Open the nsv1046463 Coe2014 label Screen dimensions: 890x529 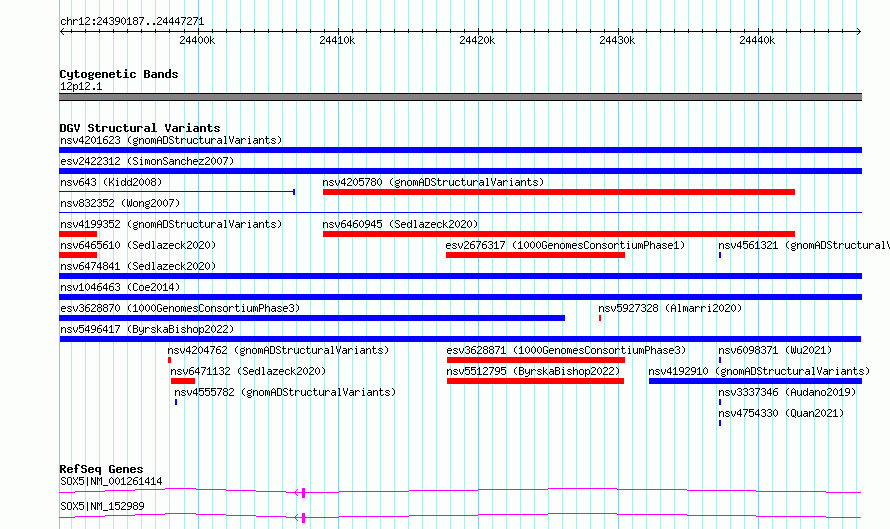[x=120, y=287]
